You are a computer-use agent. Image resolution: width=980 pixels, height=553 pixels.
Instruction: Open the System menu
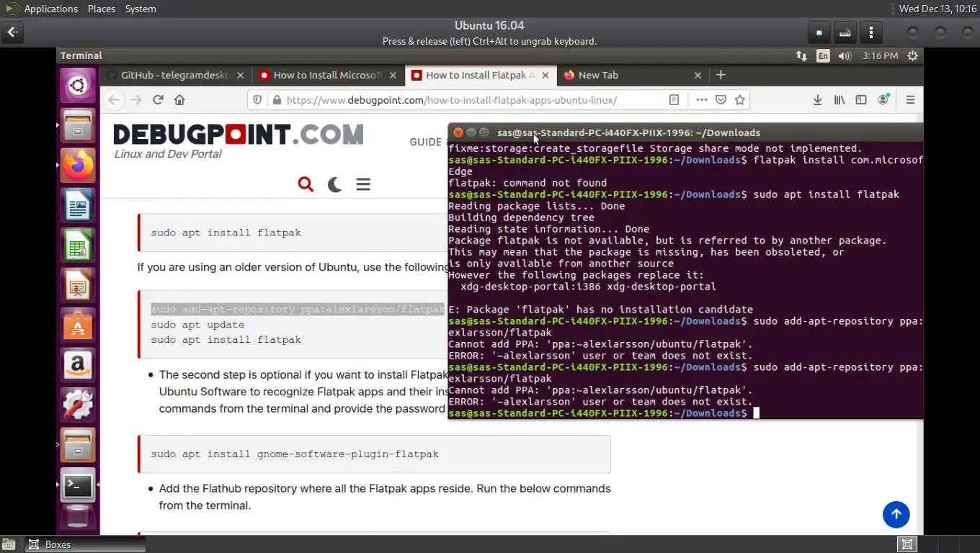tap(141, 9)
